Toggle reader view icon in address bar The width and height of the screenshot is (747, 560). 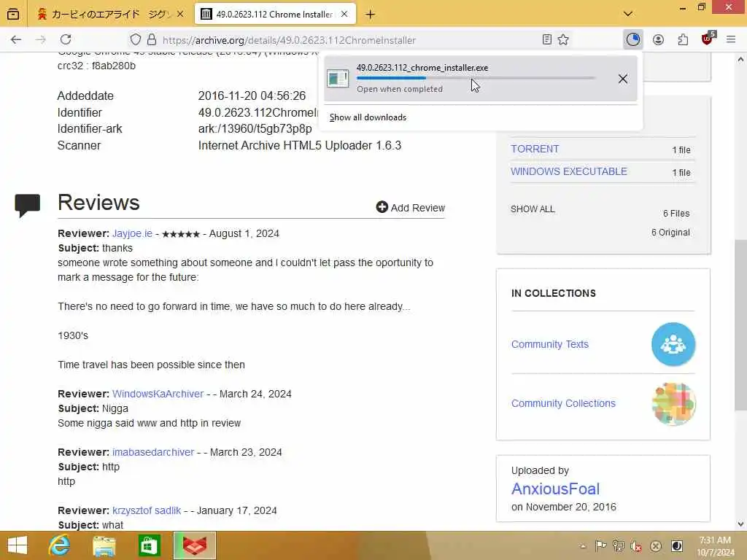[x=547, y=39]
